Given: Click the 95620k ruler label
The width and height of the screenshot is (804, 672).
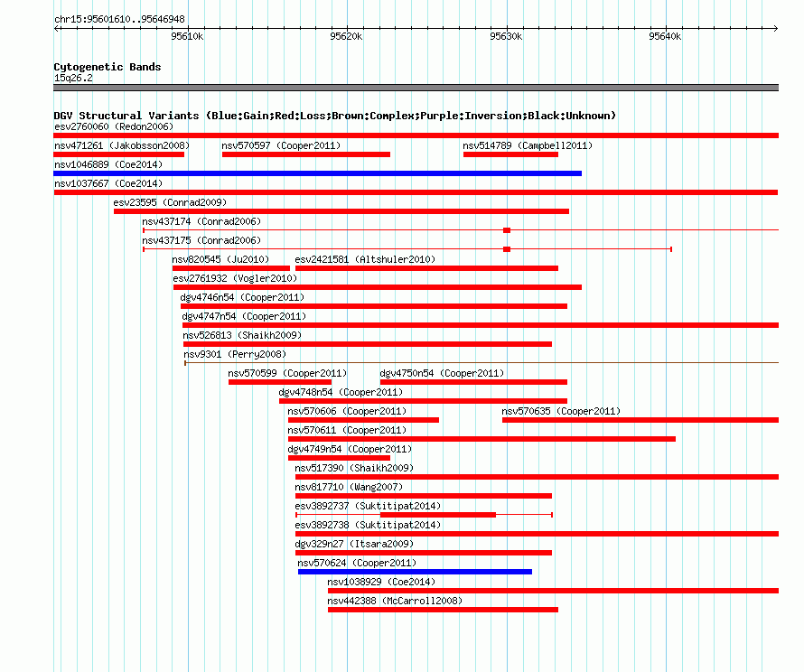Looking at the screenshot, I should [346, 36].
